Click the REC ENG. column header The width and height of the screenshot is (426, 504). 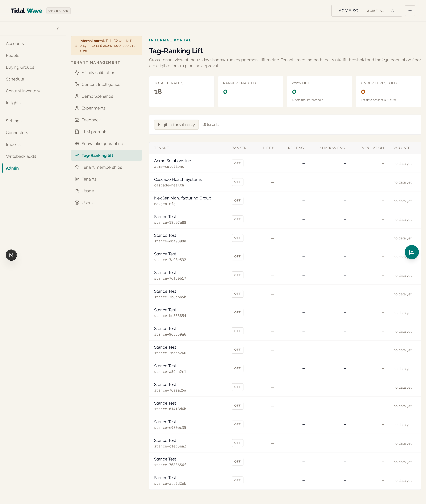[296, 148]
